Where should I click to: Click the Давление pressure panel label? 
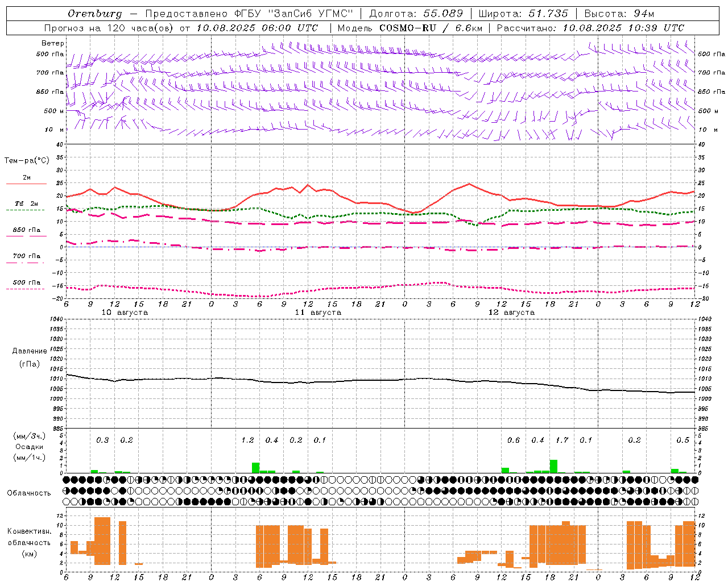click(30, 351)
